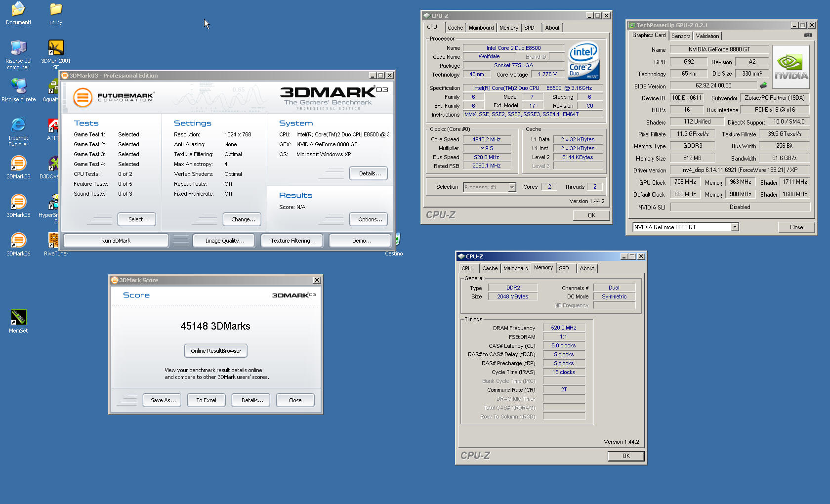Open the Documenti desktop folder icon
The width and height of the screenshot is (830, 504).
(18, 9)
